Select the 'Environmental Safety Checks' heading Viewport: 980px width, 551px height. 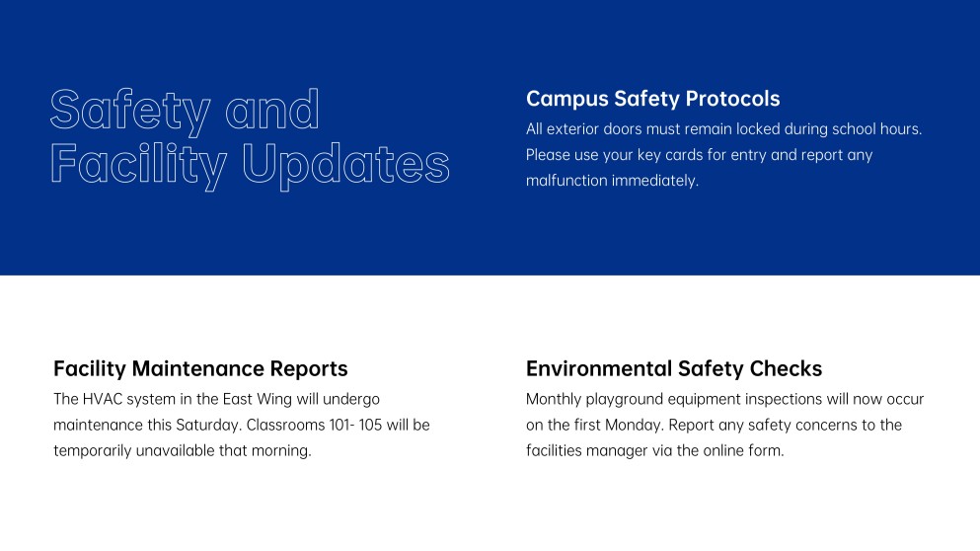(674, 369)
